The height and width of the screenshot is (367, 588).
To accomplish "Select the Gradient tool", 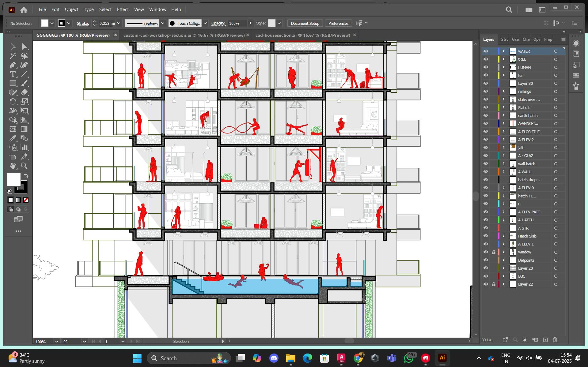I will click(x=24, y=129).
